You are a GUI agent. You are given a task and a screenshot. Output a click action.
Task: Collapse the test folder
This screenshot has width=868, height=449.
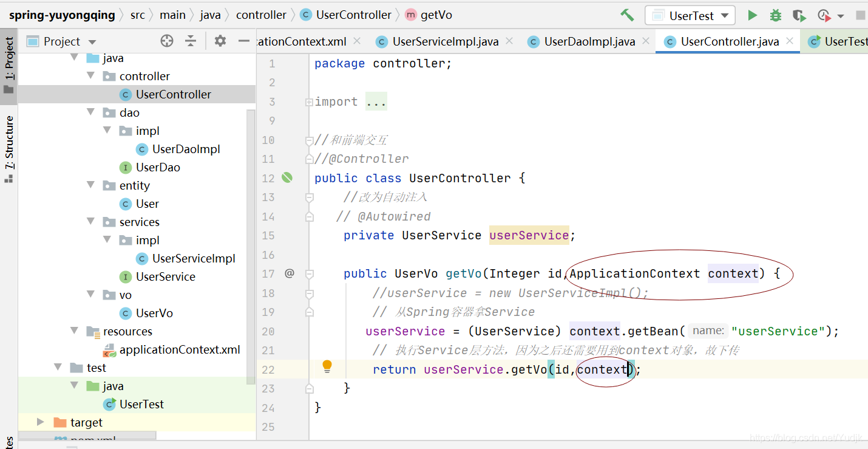(x=58, y=367)
